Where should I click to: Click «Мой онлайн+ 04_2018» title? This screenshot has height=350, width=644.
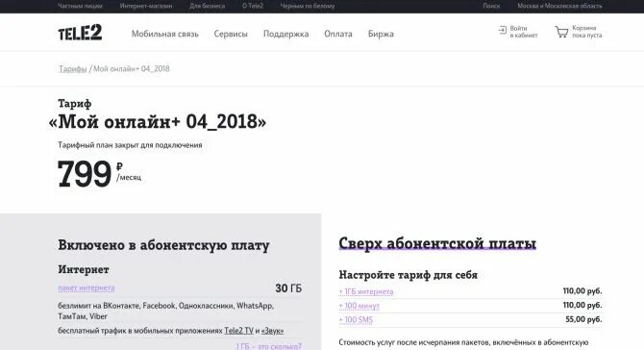pyautogui.click(x=158, y=121)
